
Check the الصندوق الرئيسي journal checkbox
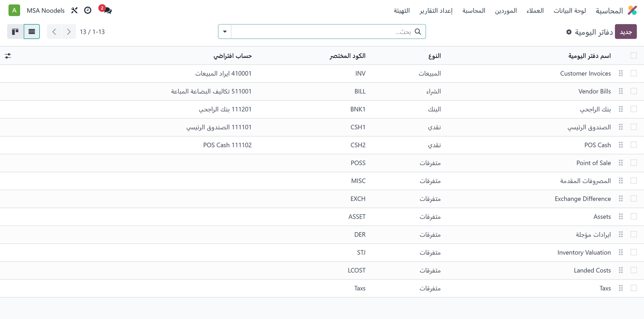click(634, 127)
